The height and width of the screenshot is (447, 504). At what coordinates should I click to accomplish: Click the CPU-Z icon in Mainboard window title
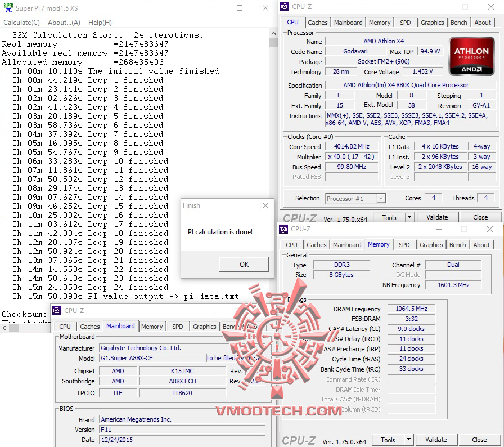pyautogui.click(x=57, y=311)
